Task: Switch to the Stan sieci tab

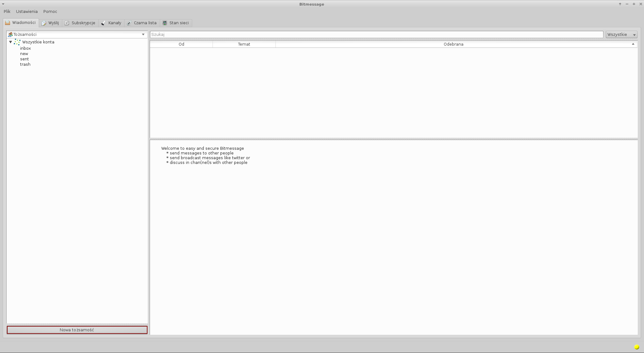Action: (176, 23)
